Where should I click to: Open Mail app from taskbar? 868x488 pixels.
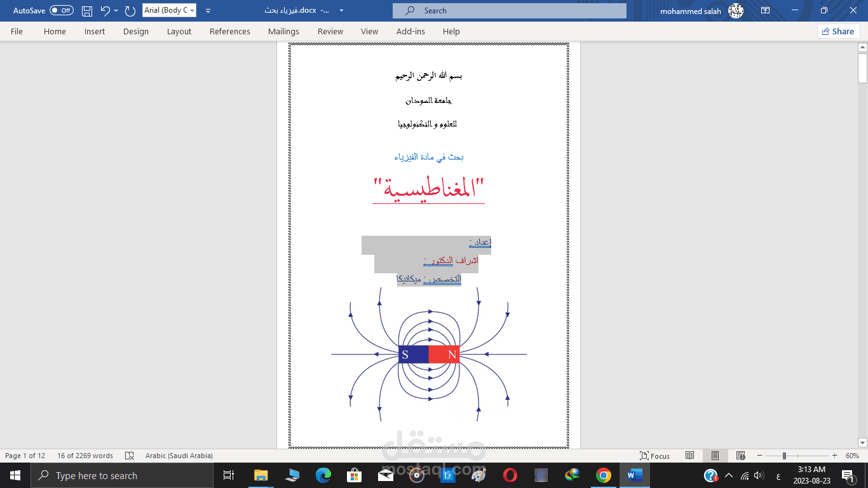point(386,475)
